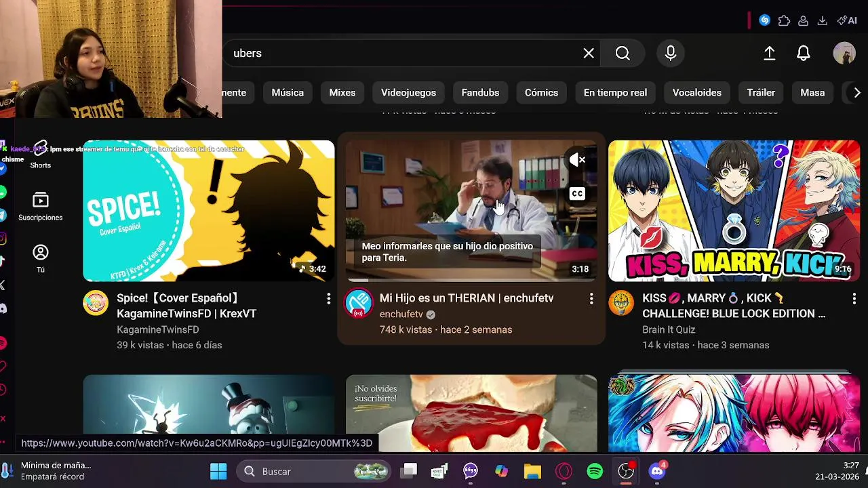Open Copilot from the taskbar

(x=501, y=472)
